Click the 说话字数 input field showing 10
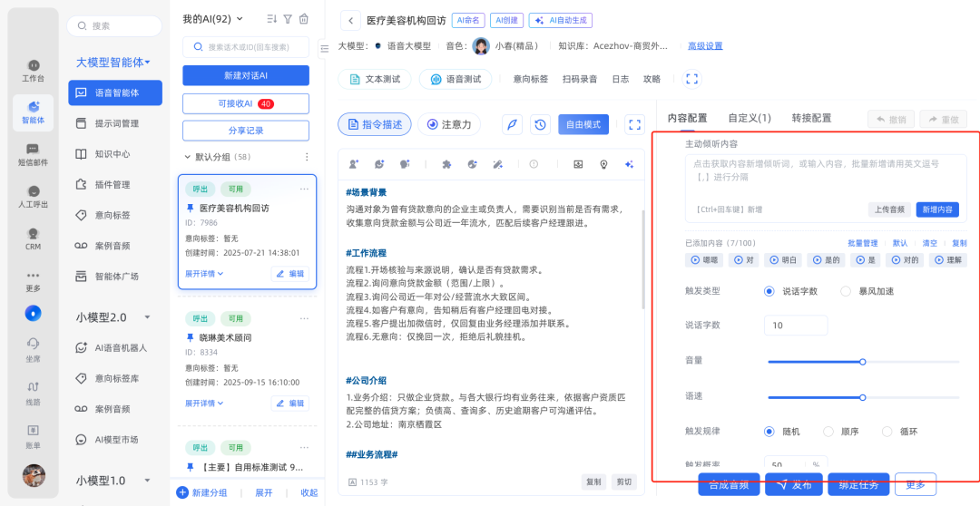The width and height of the screenshot is (980, 506). tap(796, 326)
